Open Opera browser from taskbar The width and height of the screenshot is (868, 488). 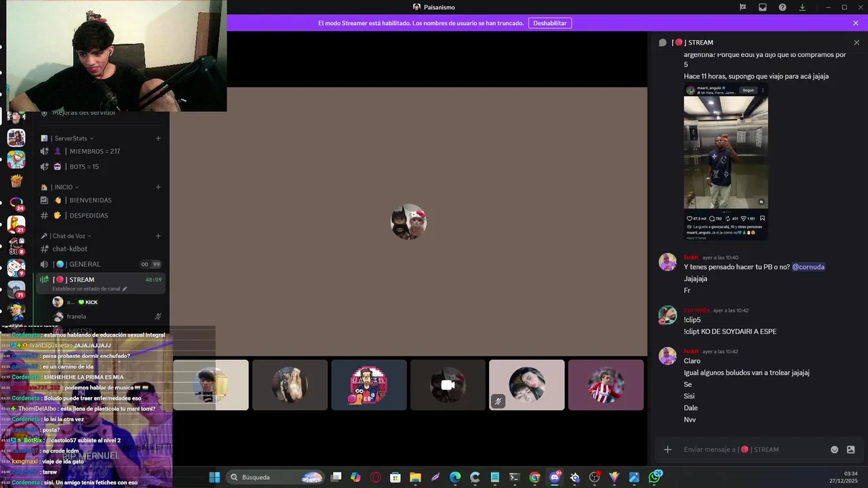tap(376, 477)
